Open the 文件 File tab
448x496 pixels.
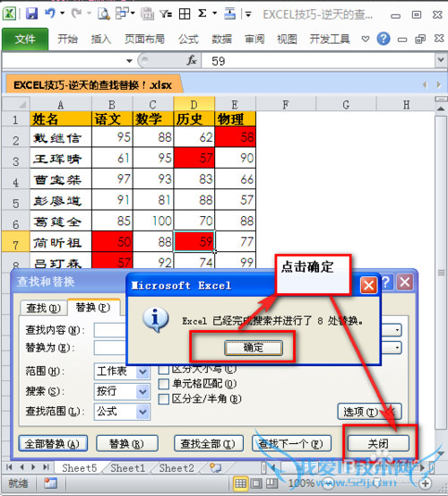click(25, 39)
